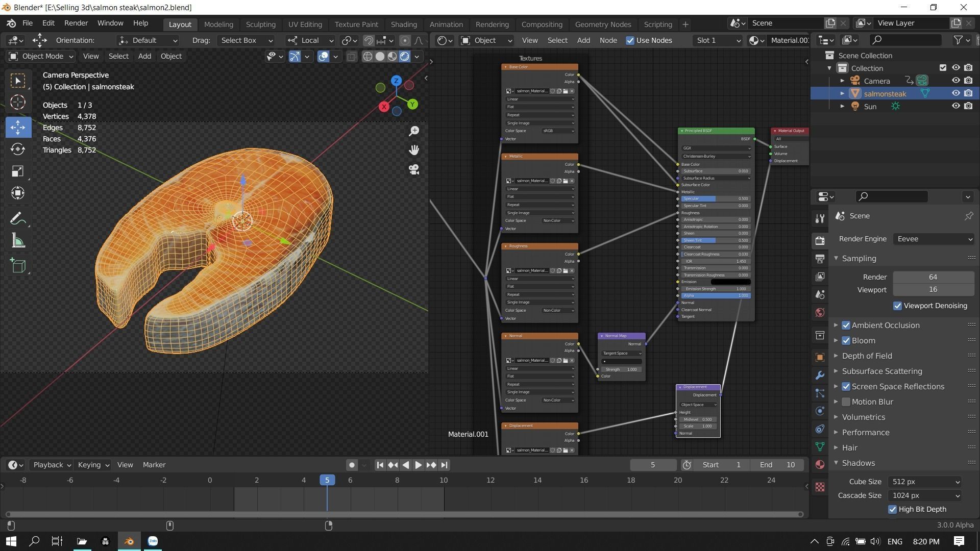
Task: Open the Render properties tab
Action: (x=820, y=240)
